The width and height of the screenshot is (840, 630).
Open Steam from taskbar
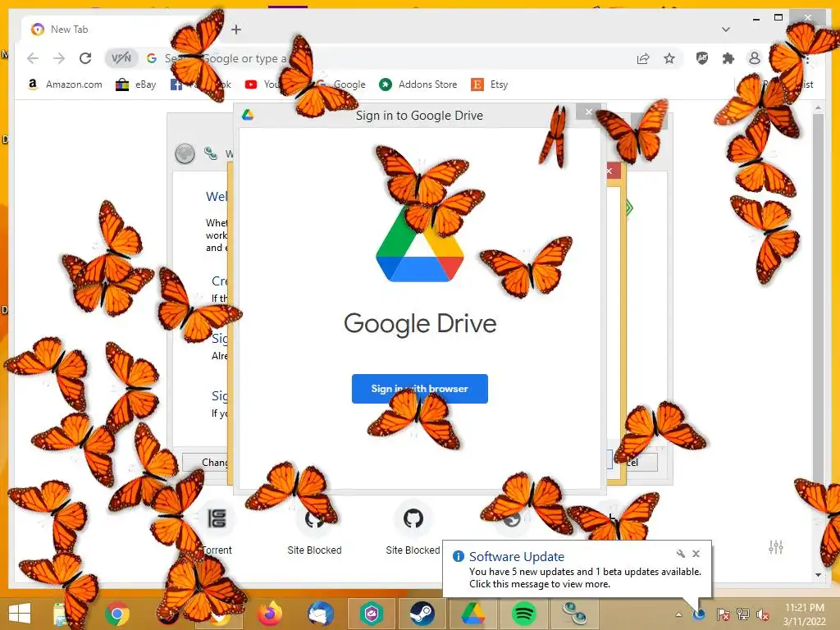click(422, 614)
